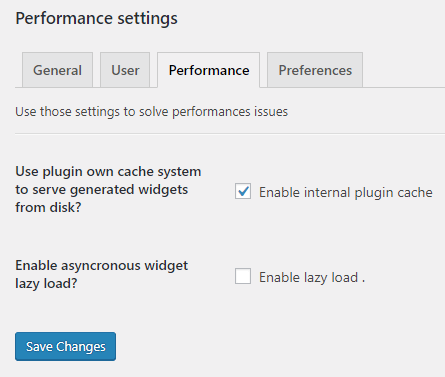Select the Performance tab
This screenshot has height=377, width=445.
[x=209, y=70]
